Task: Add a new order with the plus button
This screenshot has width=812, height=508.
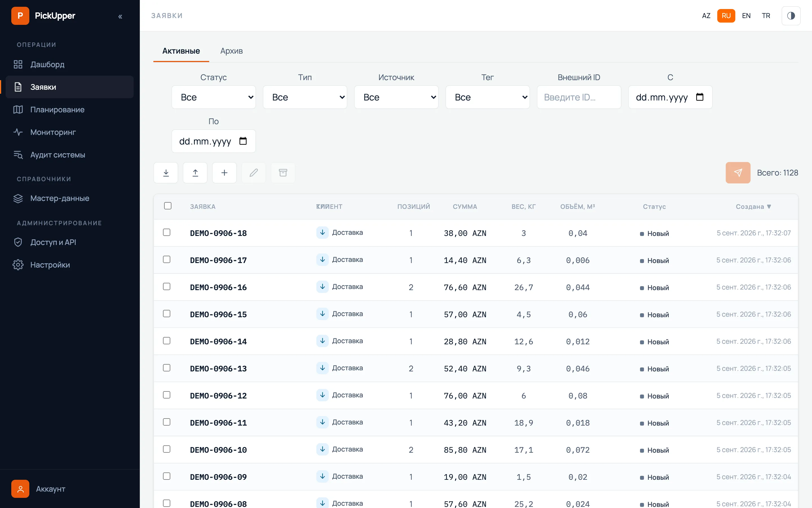Action: coord(224,173)
